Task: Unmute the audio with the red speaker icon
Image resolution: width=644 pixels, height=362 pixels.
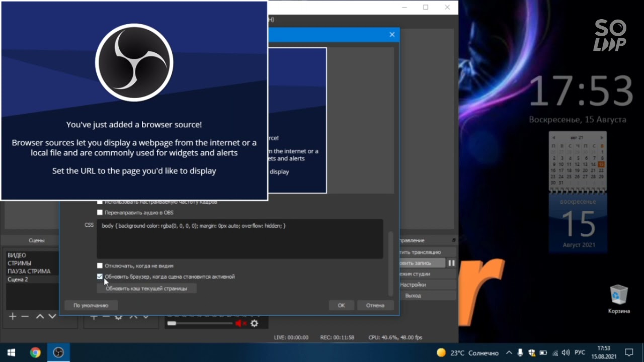Action: 241,323
